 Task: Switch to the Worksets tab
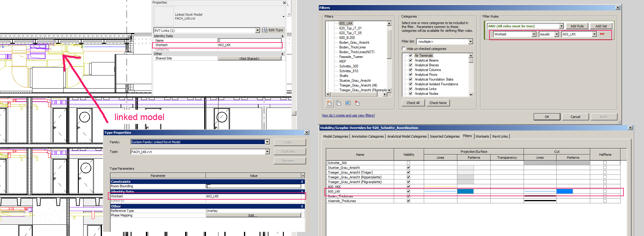[x=482, y=136]
